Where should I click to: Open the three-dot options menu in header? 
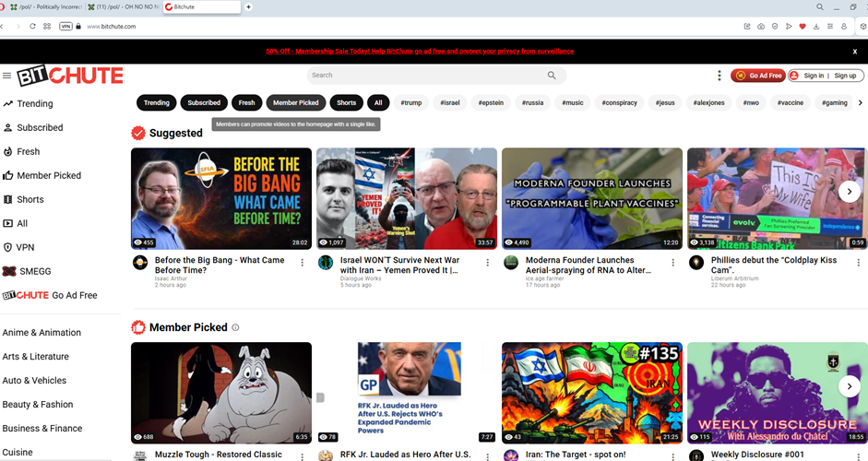719,76
